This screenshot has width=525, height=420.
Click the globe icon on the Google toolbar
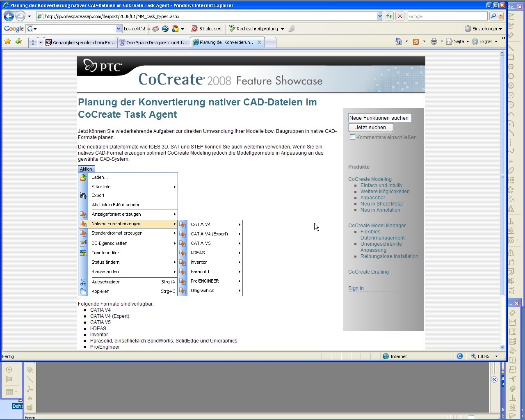(x=165, y=29)
